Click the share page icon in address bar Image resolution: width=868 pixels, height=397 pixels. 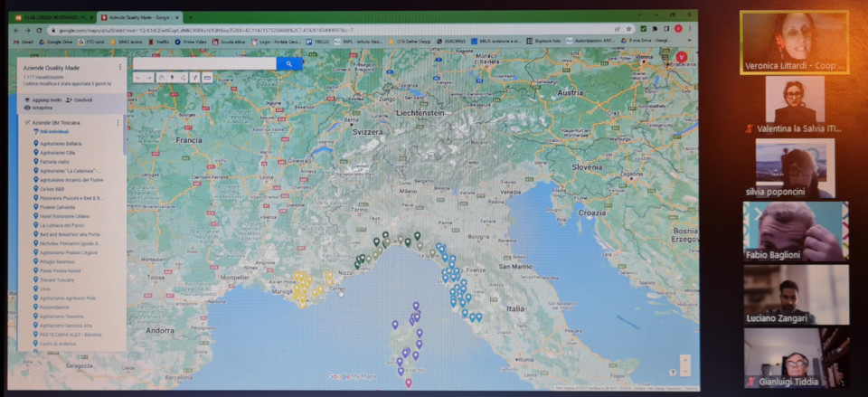tap(618, 29)
